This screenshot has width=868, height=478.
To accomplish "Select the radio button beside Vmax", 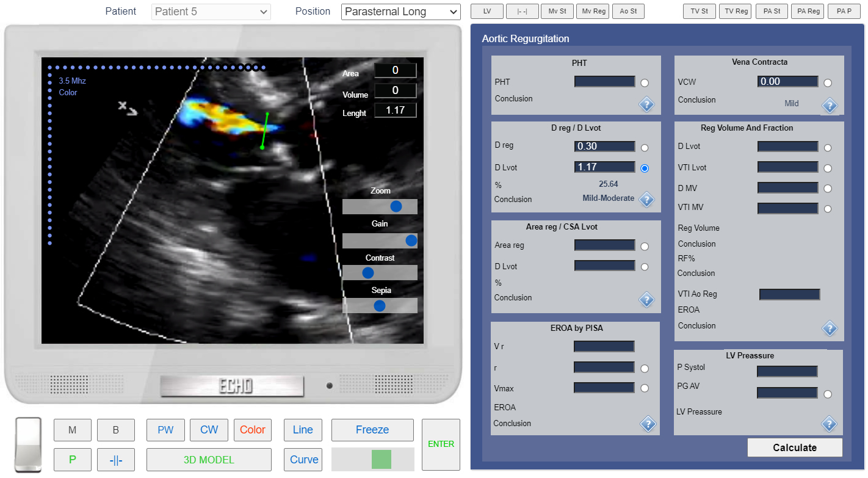I will tap(645, 388).
